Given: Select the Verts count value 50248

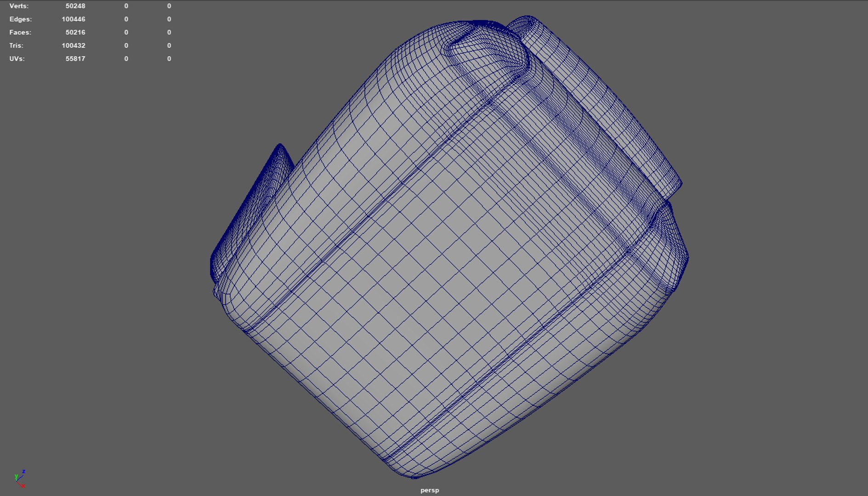Looking at the screenshot, I should tap(75, 6).
